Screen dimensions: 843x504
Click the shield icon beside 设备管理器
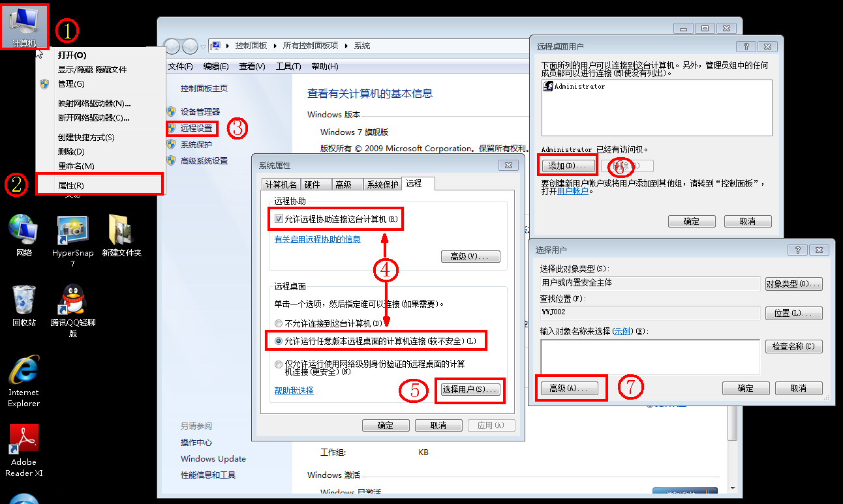click(171, 111)
